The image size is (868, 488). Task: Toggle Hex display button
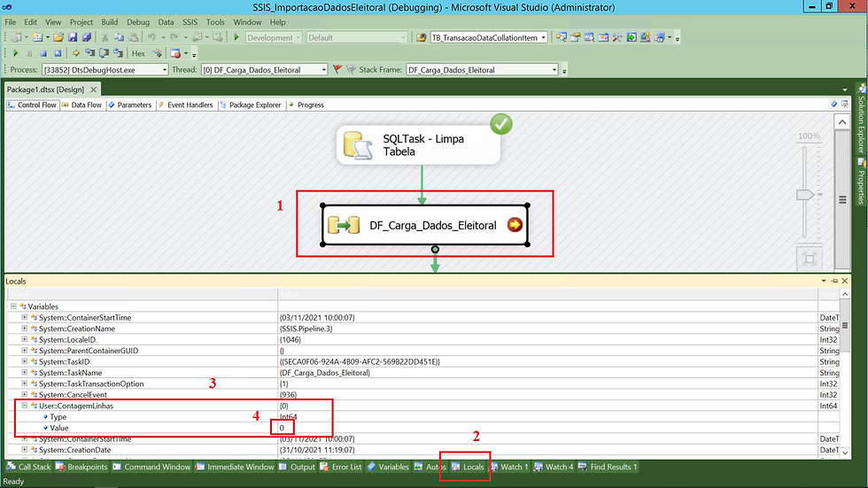pyautogui.click(x=138, y=54)
